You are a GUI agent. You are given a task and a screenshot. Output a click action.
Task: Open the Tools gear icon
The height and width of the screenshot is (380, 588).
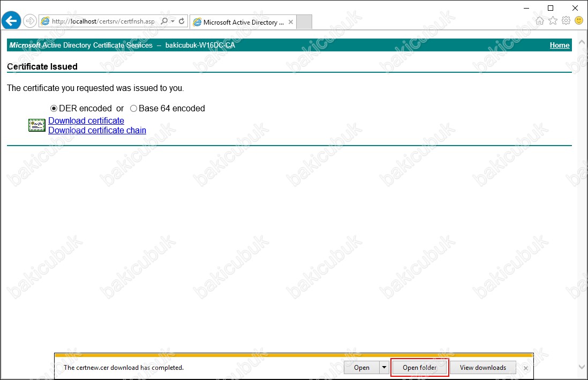click(x=566, y=21)
